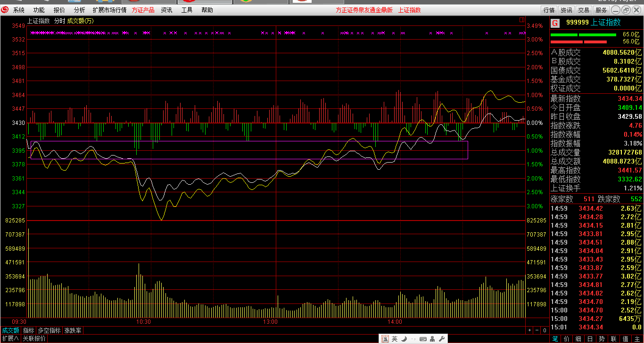The image size is (644, 344).
Task: Click the 15:01 tick row at 3434.34
Action: tap(596, 327)
